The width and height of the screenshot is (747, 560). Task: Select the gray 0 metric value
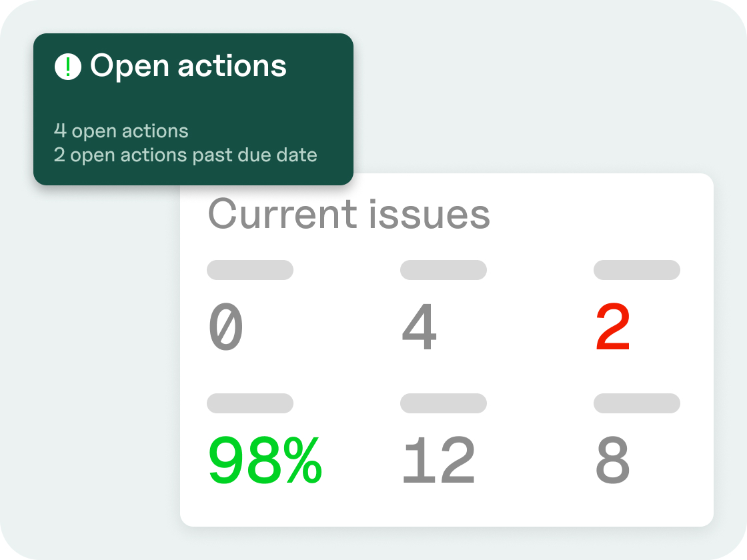226,328
